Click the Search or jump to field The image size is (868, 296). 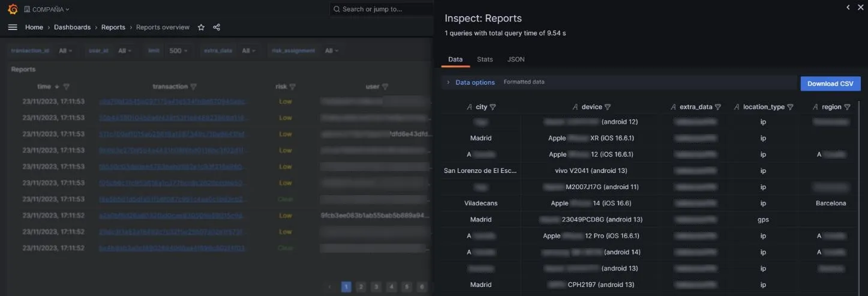[x=382, y=9]
